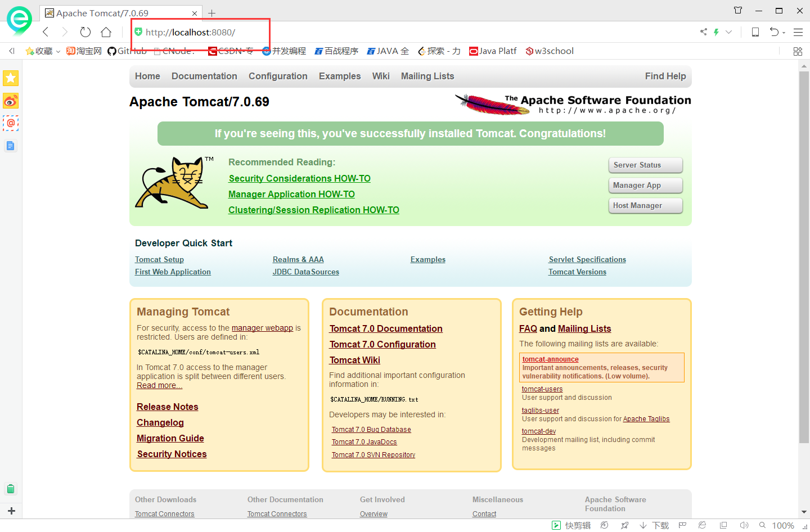
Task: Open Examples in the top nav bar
Action: tap(340, 76)
